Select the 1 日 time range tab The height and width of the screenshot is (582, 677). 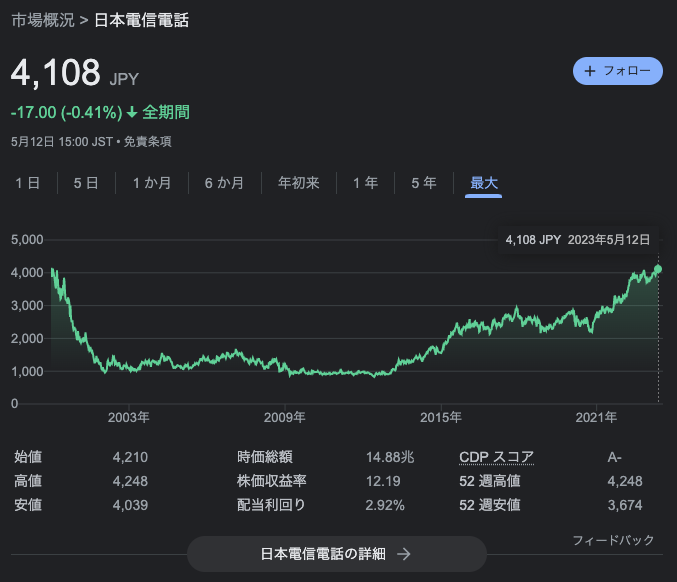pos(28,183)
